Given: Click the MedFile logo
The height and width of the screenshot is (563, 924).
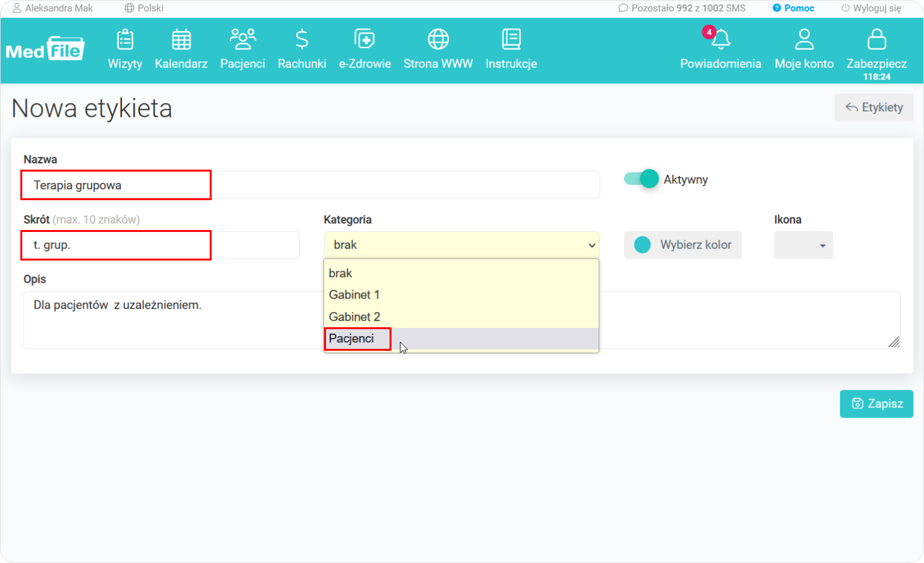Looking at the screenshot, I should point(44,48).
